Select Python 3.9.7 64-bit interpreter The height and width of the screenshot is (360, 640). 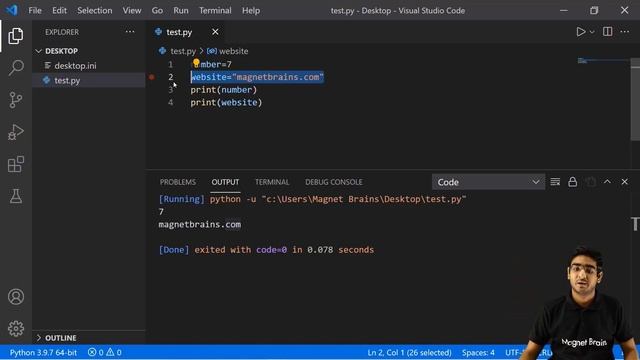(43, 352)
